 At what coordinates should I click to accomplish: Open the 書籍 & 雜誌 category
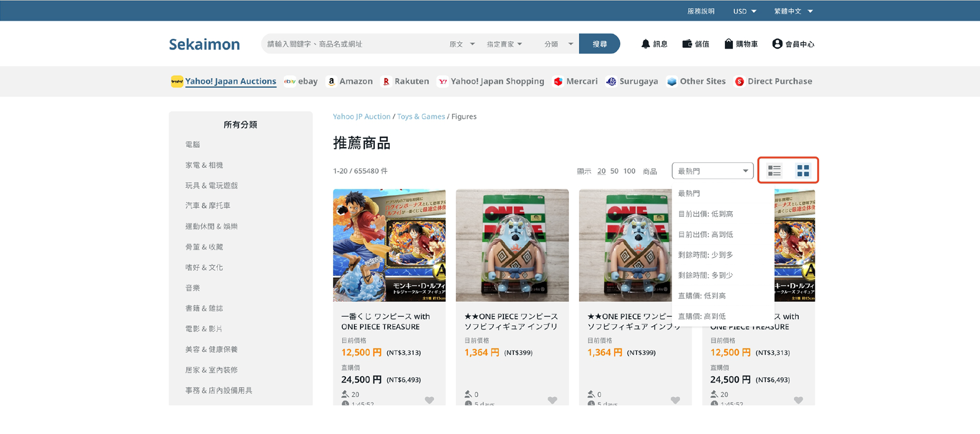tap(204, 308)
